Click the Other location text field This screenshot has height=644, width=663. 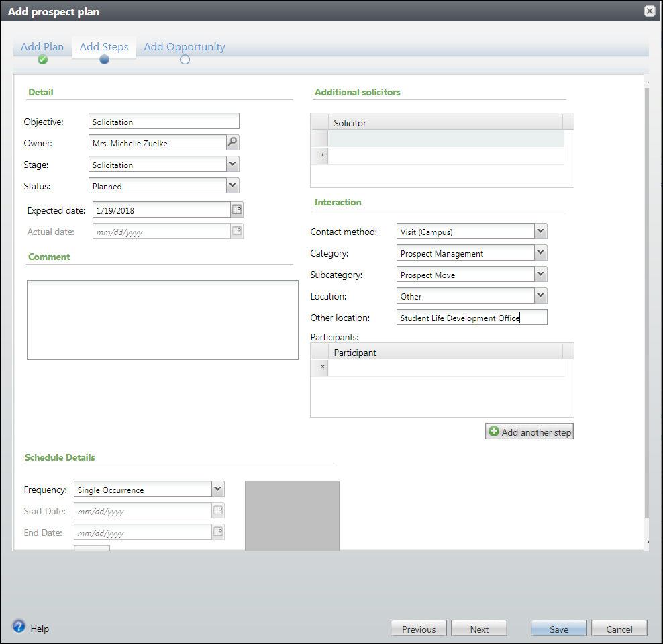click(472, 318)
